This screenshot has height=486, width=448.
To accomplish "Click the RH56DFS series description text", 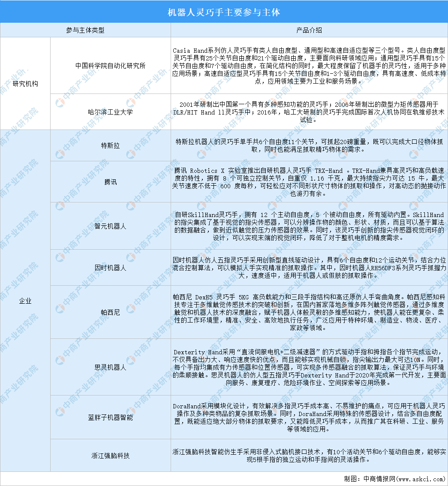I will pyautogui.click(x=309, y=268).
